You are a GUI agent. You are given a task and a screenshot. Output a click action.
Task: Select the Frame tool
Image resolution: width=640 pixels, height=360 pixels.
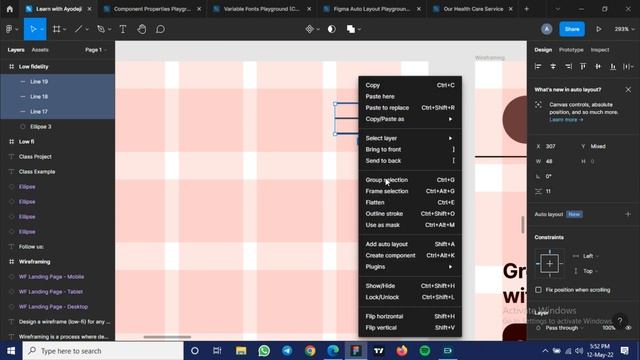[56, 29]
